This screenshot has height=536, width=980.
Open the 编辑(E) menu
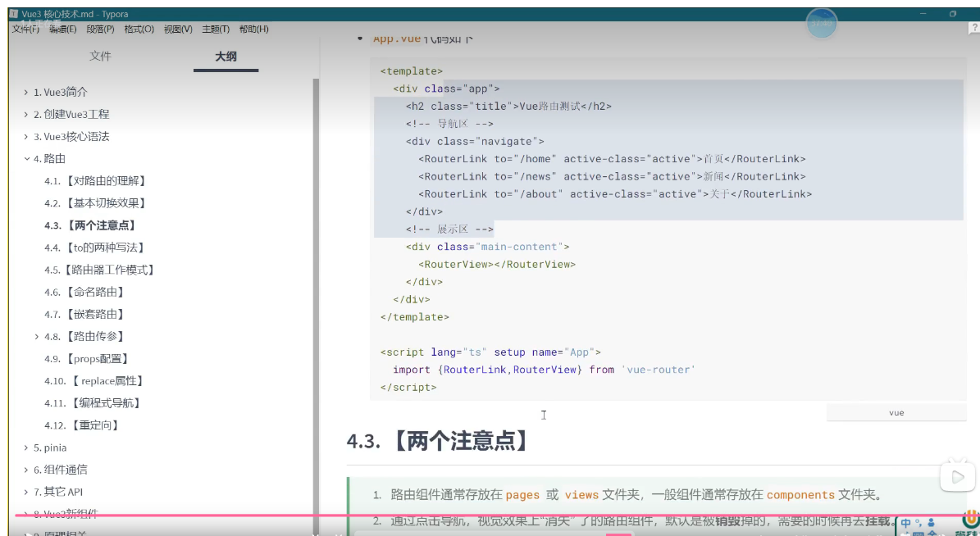(63, 29)
